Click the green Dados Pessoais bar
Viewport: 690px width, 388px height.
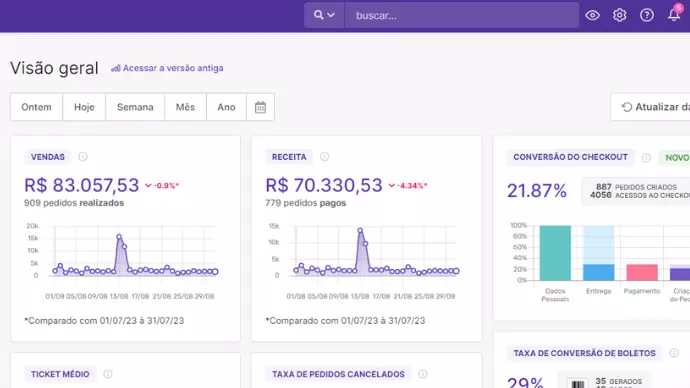pos(555,253)
